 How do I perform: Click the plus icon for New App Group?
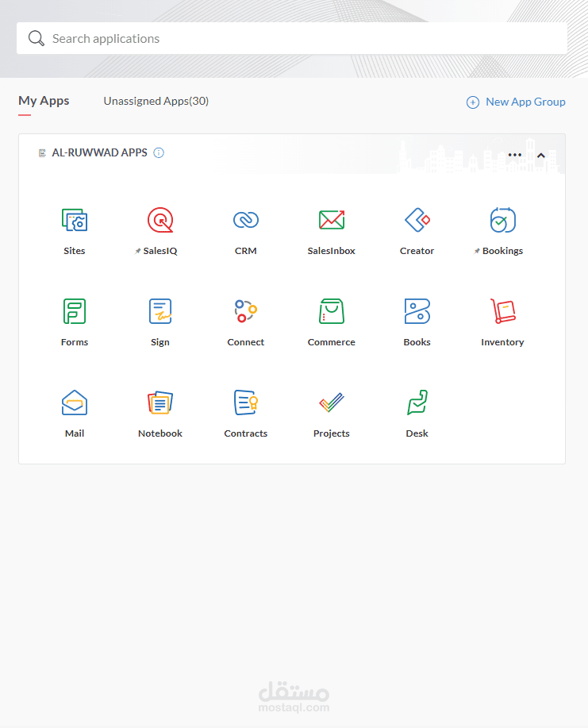472,102
